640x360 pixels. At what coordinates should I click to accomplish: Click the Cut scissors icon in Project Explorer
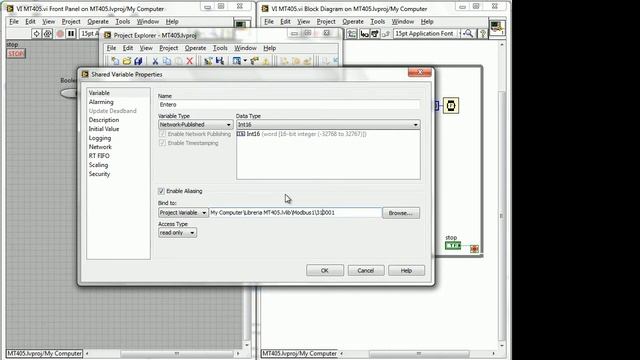pos(155,61)
